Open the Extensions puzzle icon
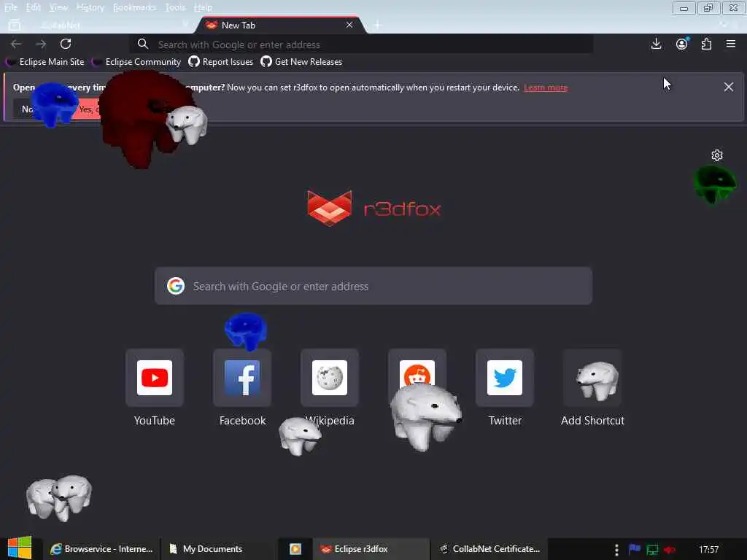The image size is (747, 560). 706,44
